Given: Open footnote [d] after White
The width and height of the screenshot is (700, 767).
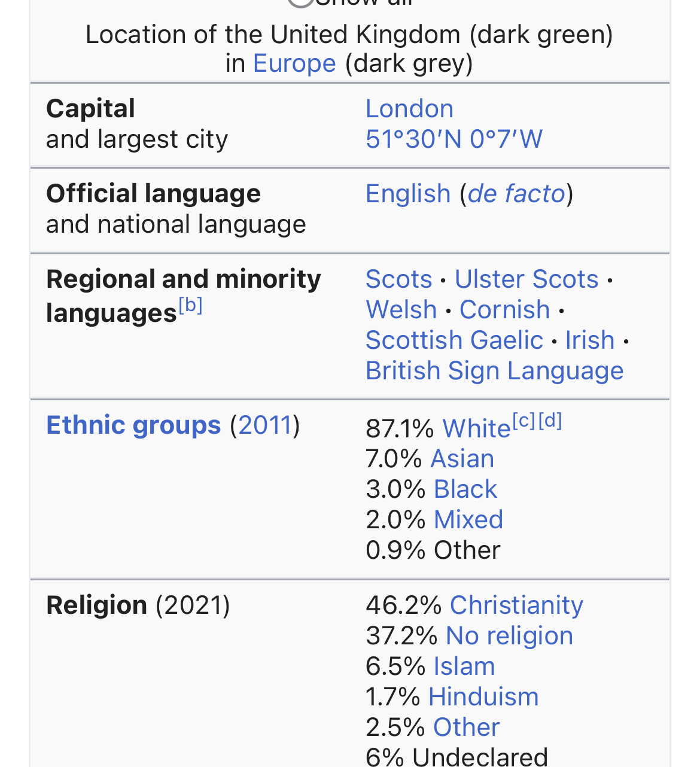Looking at the screenshot, I should (x=550, y=421).
